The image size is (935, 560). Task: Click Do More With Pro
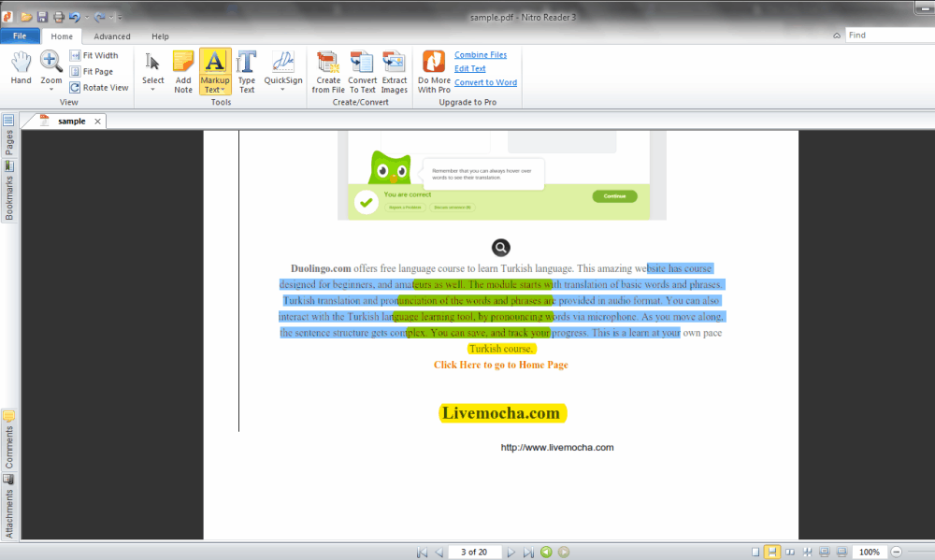pyautogui.click(x=434, y=72)
